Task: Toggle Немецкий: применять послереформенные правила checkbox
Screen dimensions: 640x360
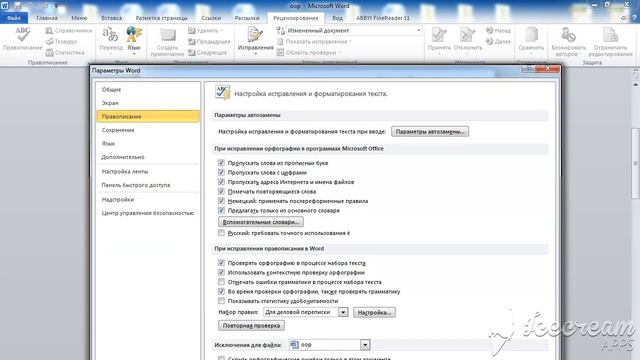Action: tap(221, 201)
